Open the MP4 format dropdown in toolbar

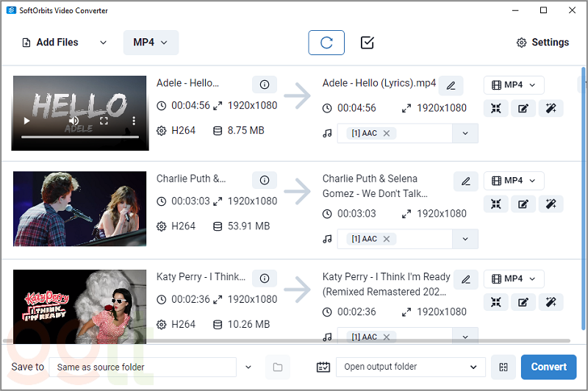tap(151, 43)
